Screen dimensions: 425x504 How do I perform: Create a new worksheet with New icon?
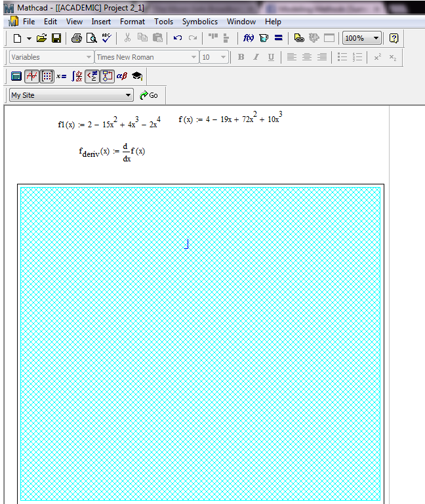[17, 38]
